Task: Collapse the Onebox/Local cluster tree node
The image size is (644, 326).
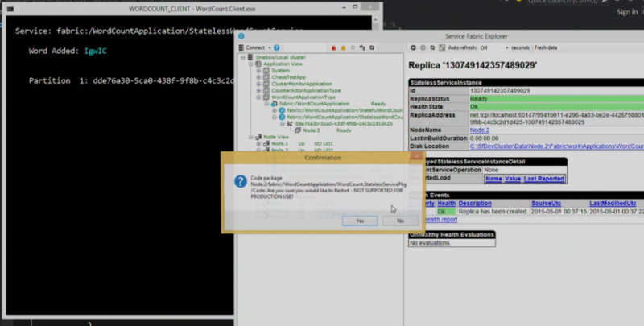Action: click(243, 57)
